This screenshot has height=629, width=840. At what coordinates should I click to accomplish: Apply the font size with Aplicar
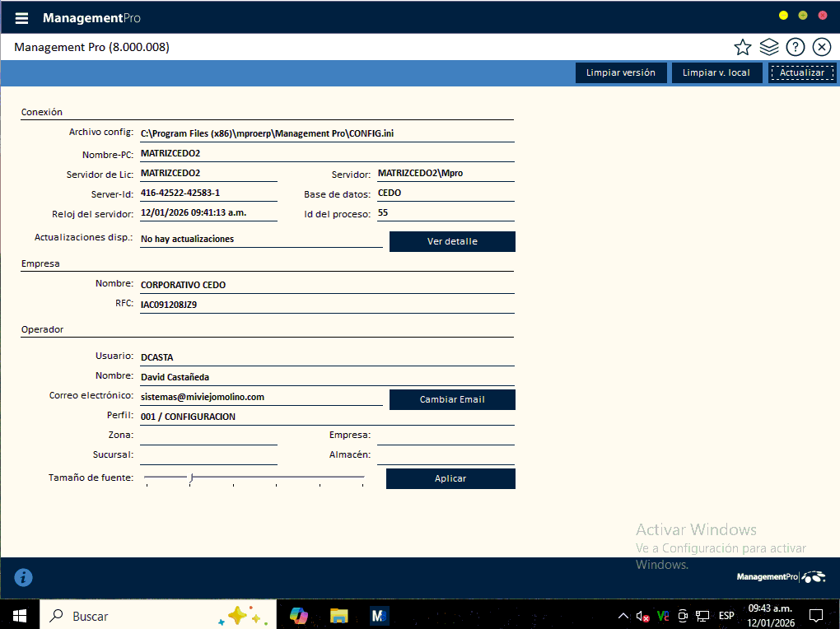[x=450, y=478]
